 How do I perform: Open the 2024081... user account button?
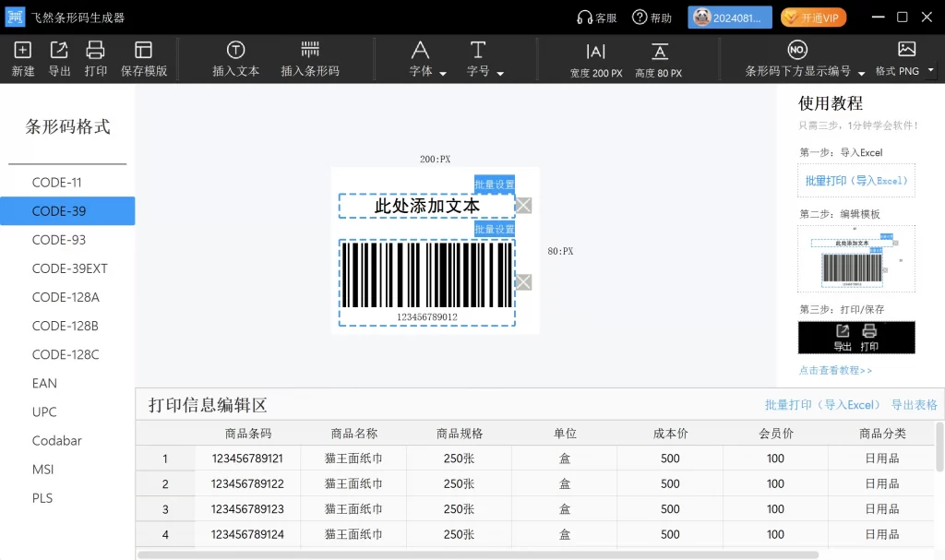pyautogui.click(x=730, y=18)
